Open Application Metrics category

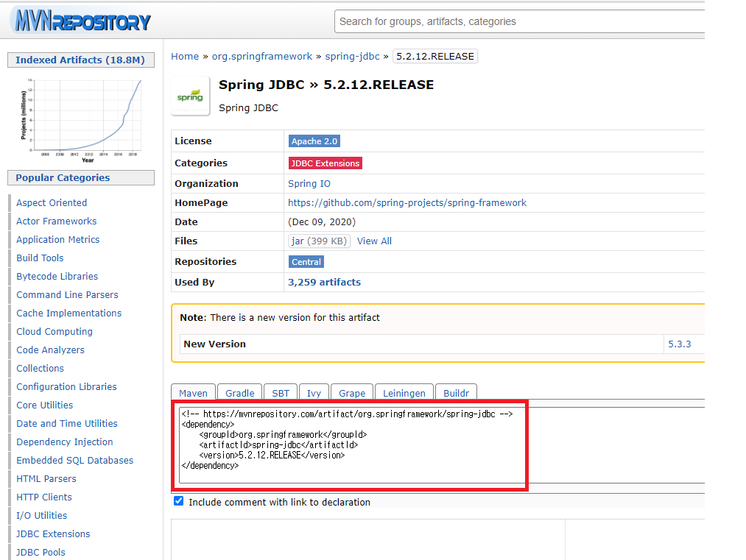click(x=58, y=240)
